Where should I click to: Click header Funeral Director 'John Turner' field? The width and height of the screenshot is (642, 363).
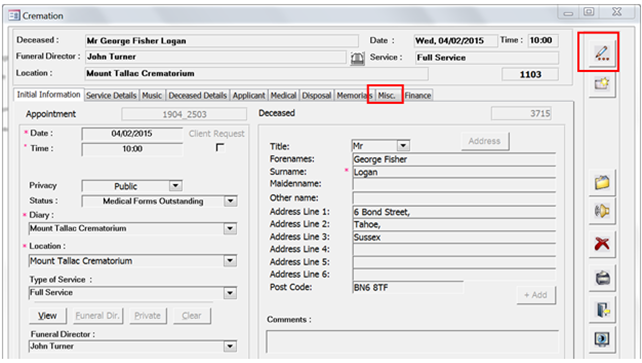216,57
